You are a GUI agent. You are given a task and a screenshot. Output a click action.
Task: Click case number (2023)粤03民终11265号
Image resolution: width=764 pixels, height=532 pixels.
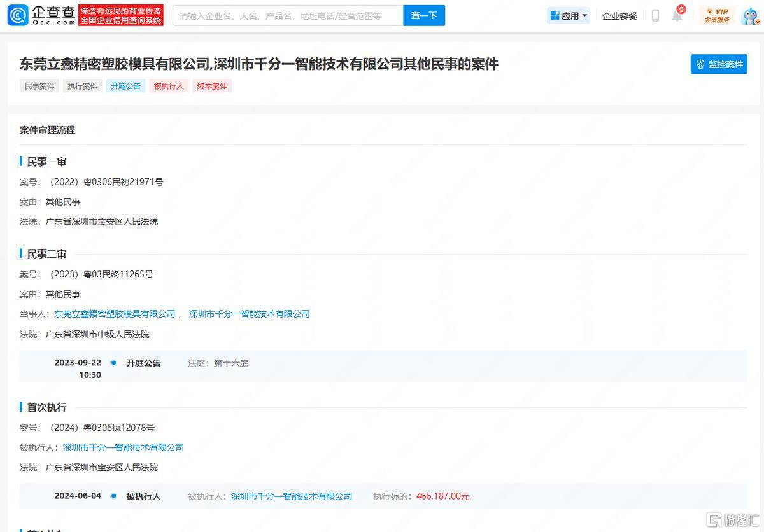coord(99,274)
